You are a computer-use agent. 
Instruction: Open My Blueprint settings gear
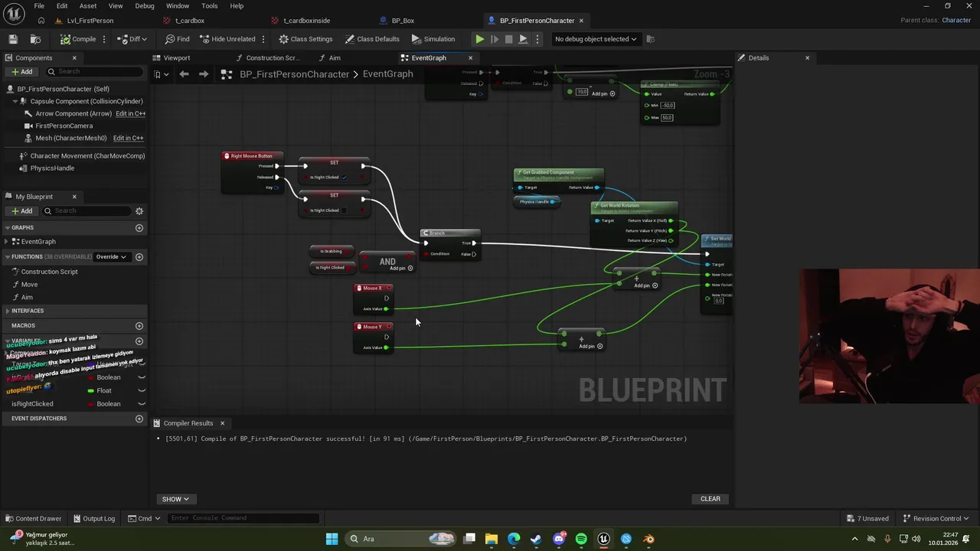tap(139, 211)
